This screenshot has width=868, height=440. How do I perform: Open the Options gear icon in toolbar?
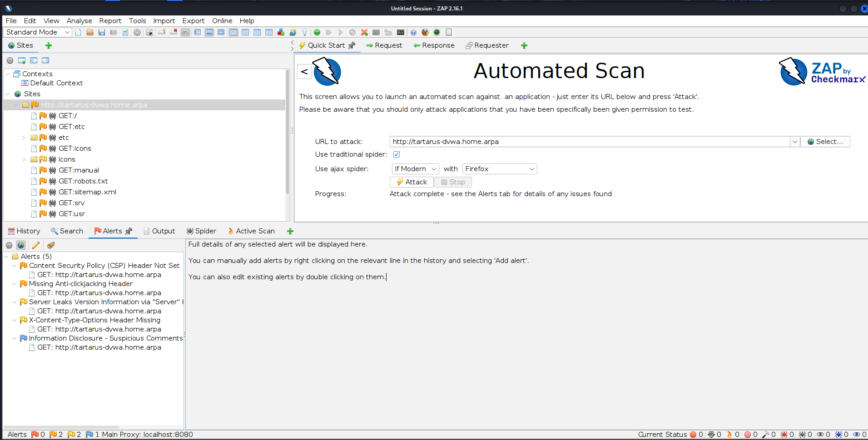point(137,32)
